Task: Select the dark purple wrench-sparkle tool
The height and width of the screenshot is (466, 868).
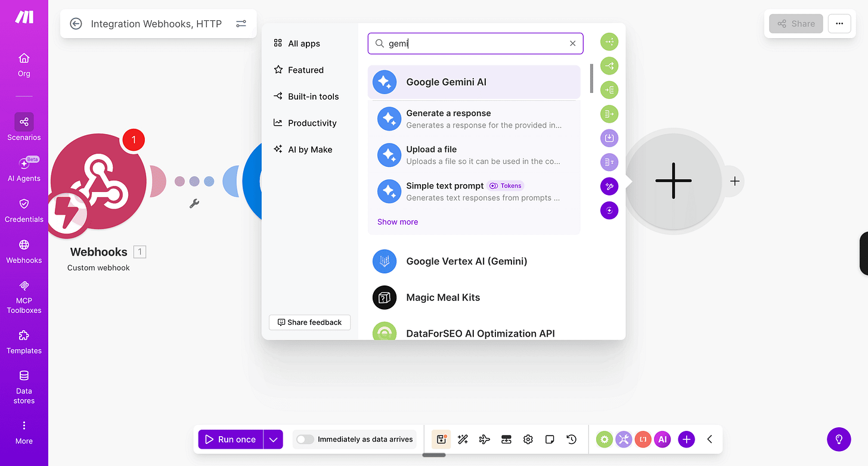Action: tap(609, 187)
